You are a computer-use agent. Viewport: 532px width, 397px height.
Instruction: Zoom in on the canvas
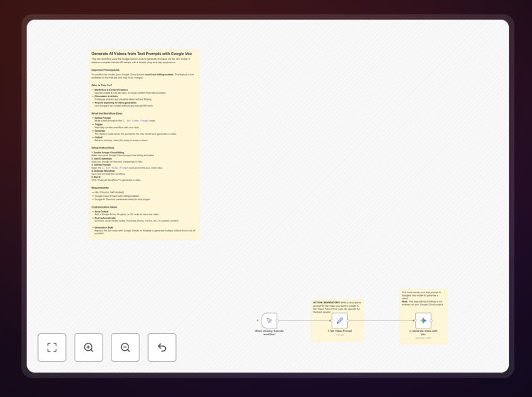(x=88, y=347)
